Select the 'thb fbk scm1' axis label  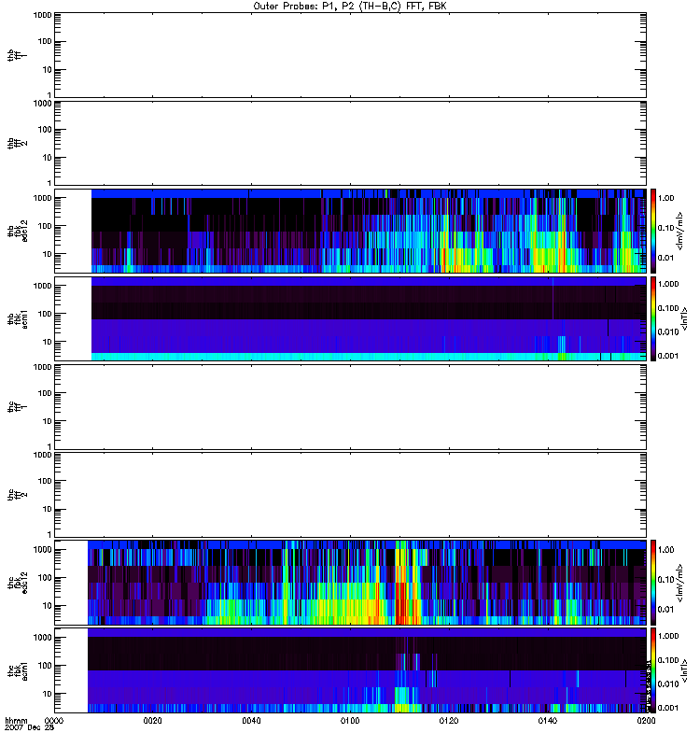[17, 318]
